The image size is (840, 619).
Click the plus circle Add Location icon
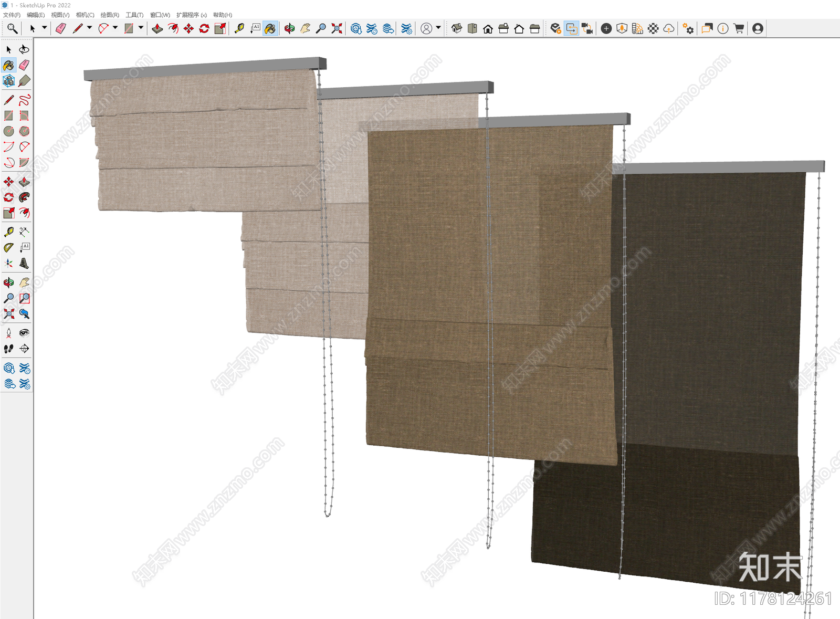click(606, 28)
